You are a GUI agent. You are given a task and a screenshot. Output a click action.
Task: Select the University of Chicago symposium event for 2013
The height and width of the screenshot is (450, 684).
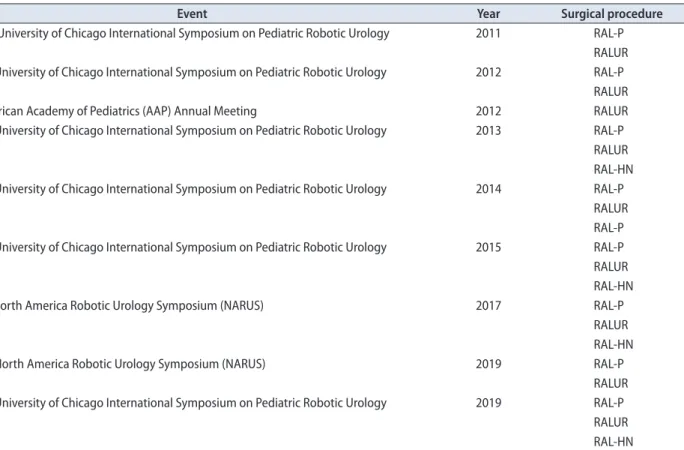(x=193, y=131)
